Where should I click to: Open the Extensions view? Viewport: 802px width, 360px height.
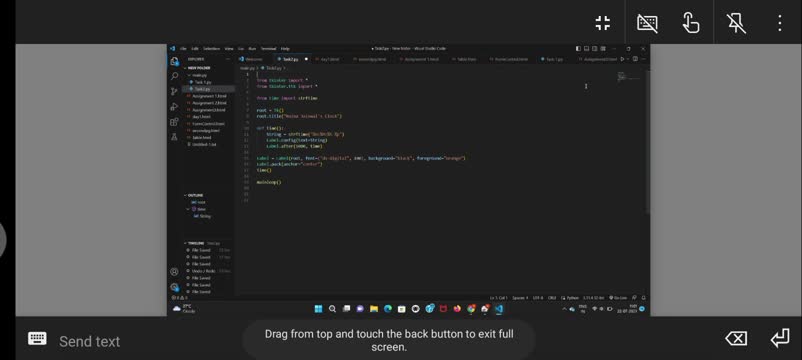(x=174, y=122)
